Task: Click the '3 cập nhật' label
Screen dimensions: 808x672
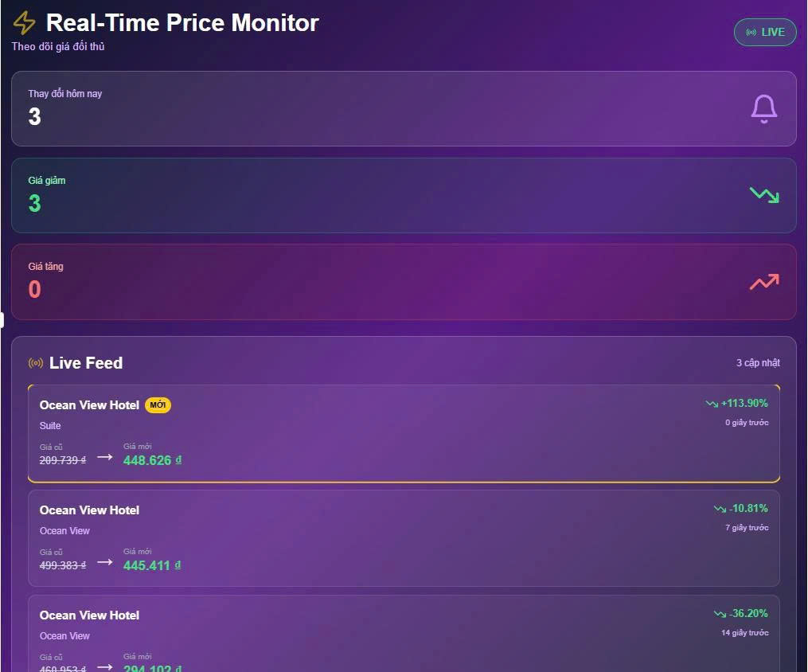Action: 758,363
